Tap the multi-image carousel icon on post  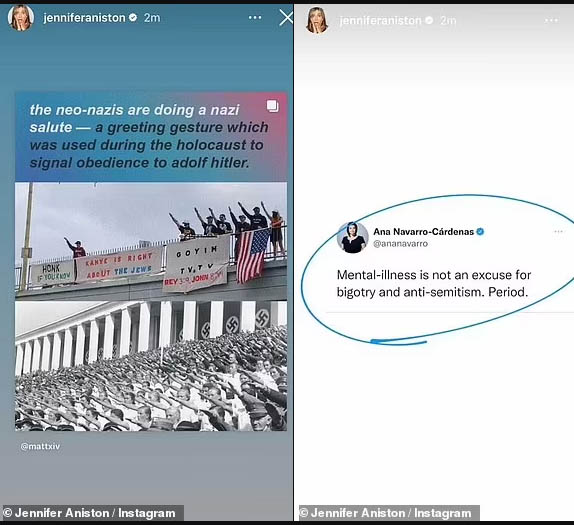pyautogui.click(x=272, y=106)
